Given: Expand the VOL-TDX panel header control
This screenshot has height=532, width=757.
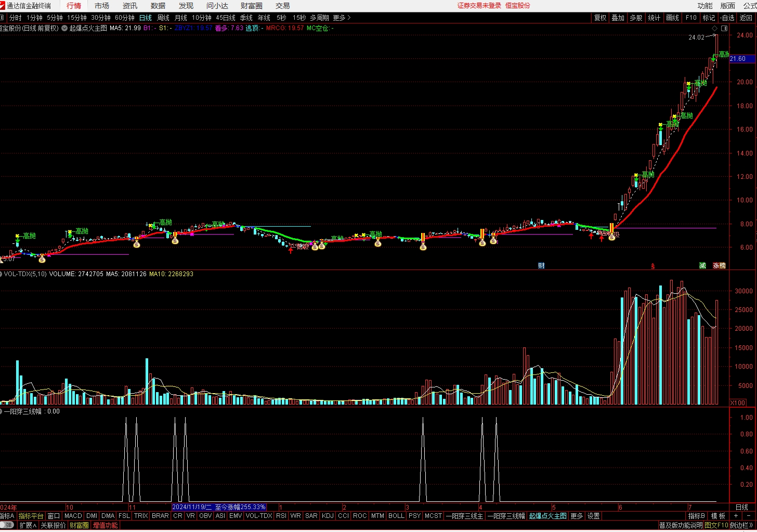Looking at the screenshot, I should pyautogui.click(x=1, y=274).
